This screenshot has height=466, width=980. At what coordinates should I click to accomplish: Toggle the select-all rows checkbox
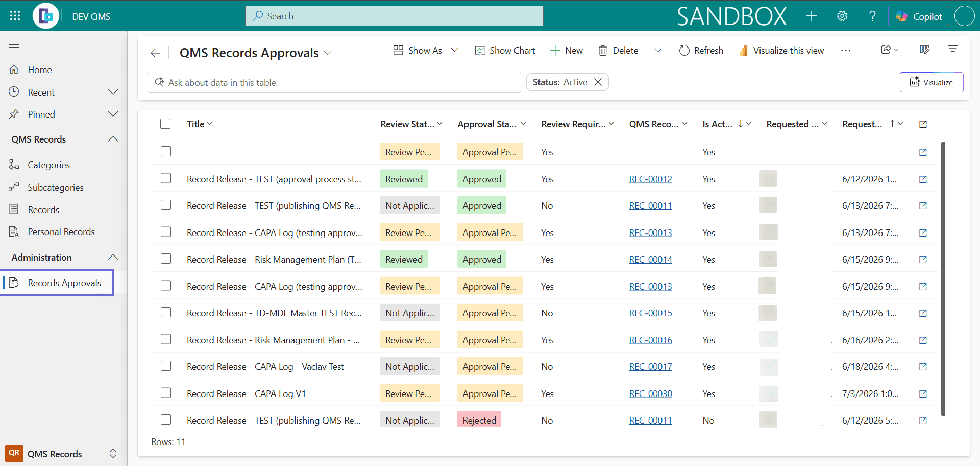coord(165,124)
